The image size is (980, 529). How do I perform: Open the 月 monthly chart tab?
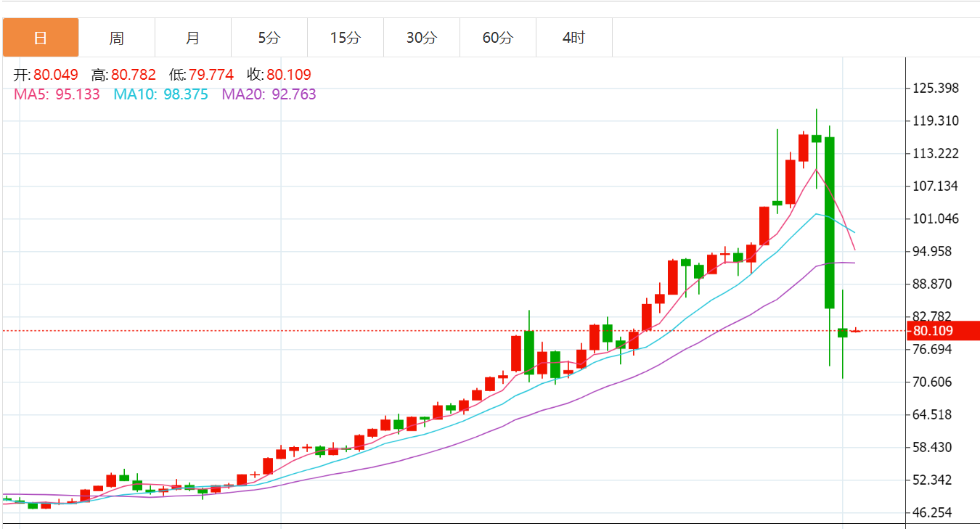click(193, 38)
